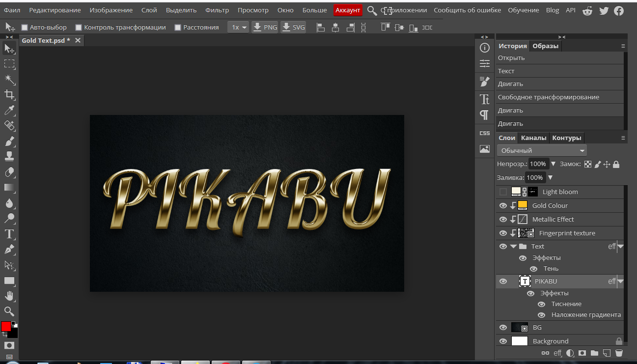Select the Brush tool

coord(9,141)
